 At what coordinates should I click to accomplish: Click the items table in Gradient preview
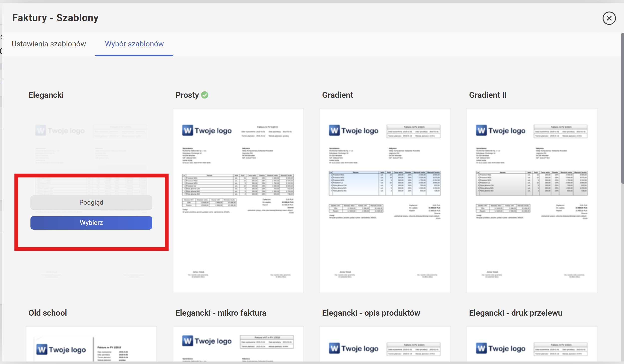point(384,183)
